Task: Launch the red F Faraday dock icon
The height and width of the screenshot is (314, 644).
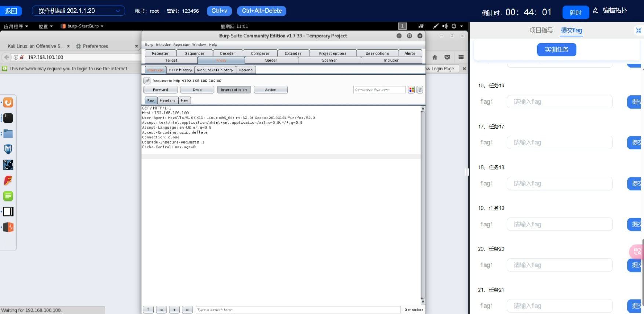Action: pos(8,180)
